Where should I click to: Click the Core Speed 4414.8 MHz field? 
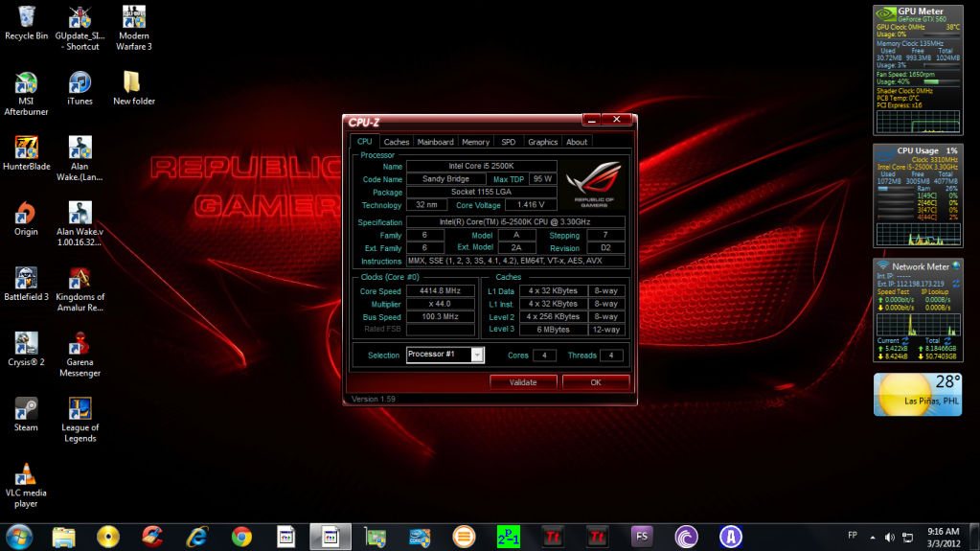pos(440,290)
